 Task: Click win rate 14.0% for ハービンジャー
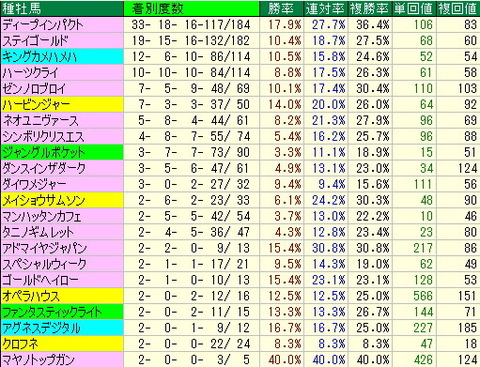coord(285,105)
